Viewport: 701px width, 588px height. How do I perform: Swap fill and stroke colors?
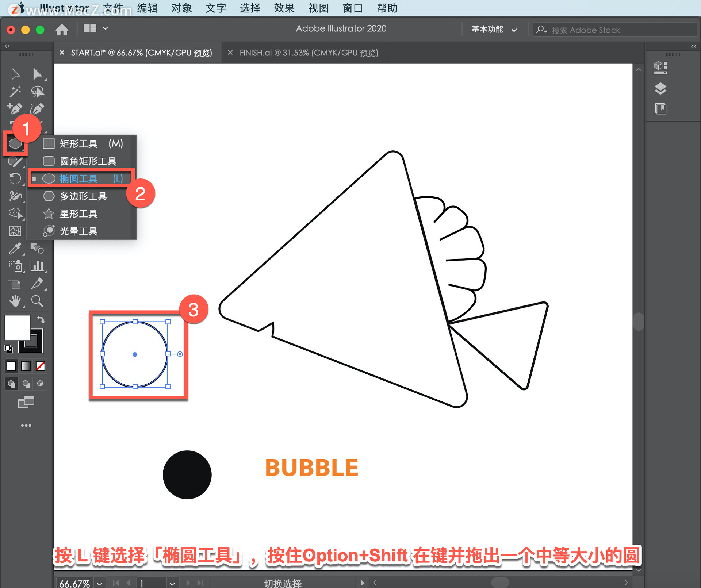[x=41, y=320]
